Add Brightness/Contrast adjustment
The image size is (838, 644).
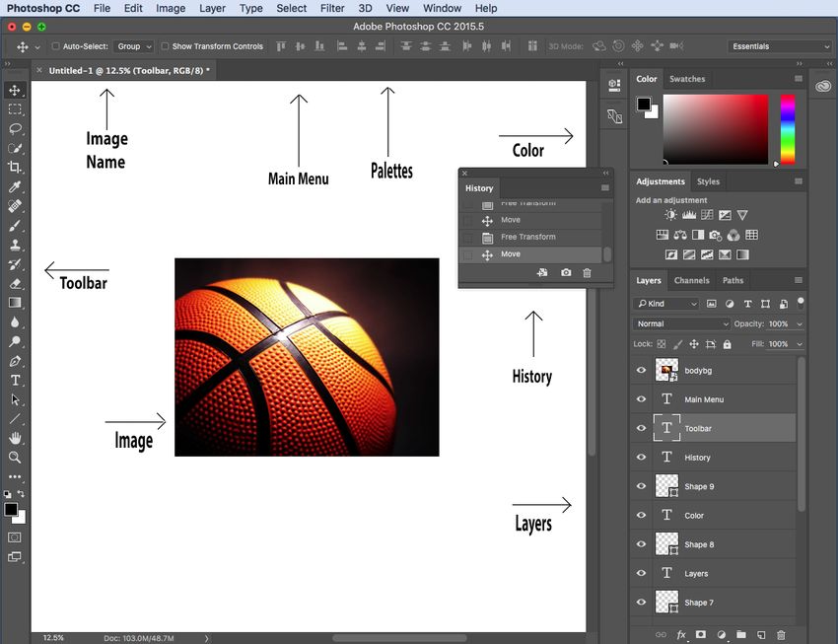pyautogui.click(x=670, y=215)
